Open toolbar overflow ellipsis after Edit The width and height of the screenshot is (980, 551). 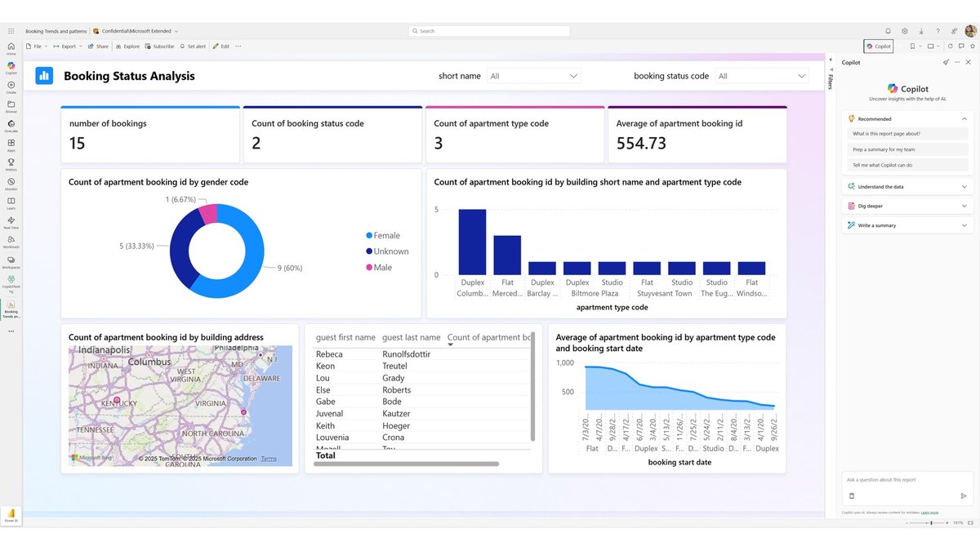[x=238, y=47]
